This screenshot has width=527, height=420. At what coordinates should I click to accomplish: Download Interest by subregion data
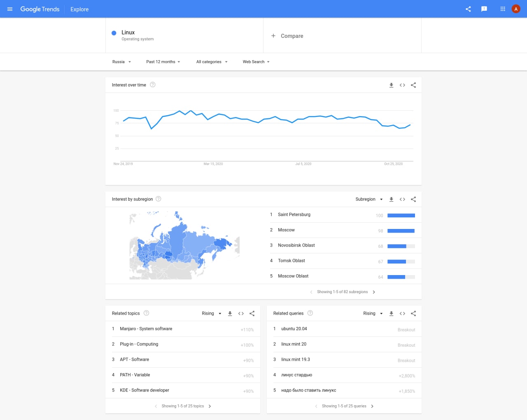pos(391,199)
